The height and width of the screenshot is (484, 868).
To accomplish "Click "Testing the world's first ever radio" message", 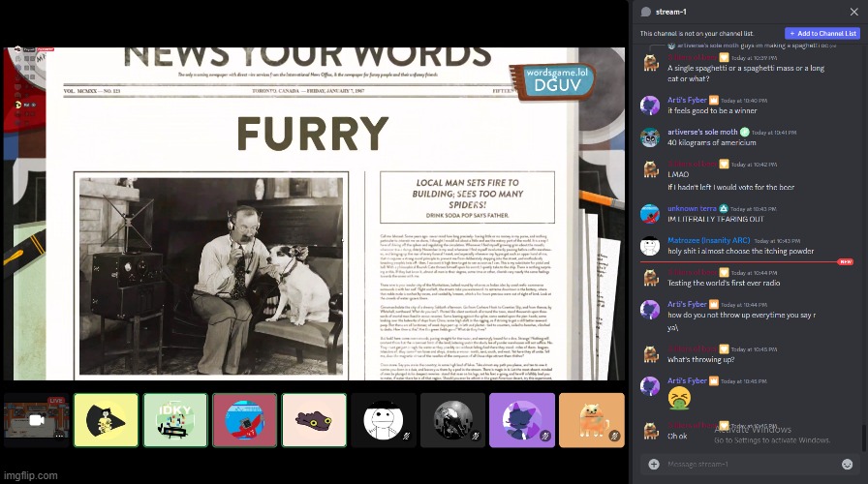I will pos(724,283).
